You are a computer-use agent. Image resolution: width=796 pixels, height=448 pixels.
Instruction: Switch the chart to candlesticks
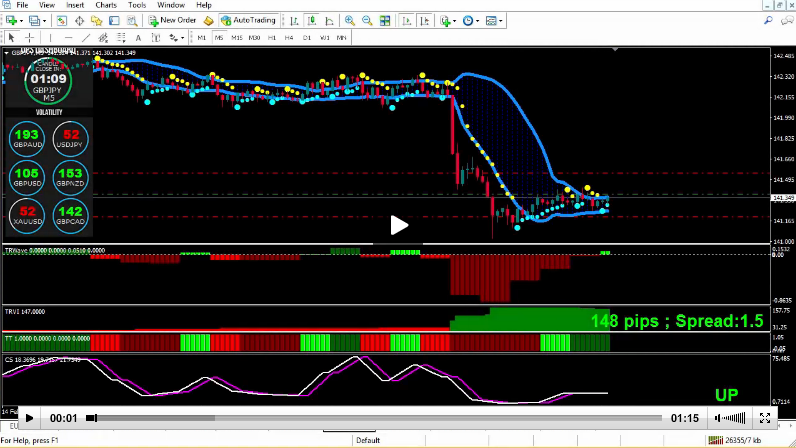[312, 21]
